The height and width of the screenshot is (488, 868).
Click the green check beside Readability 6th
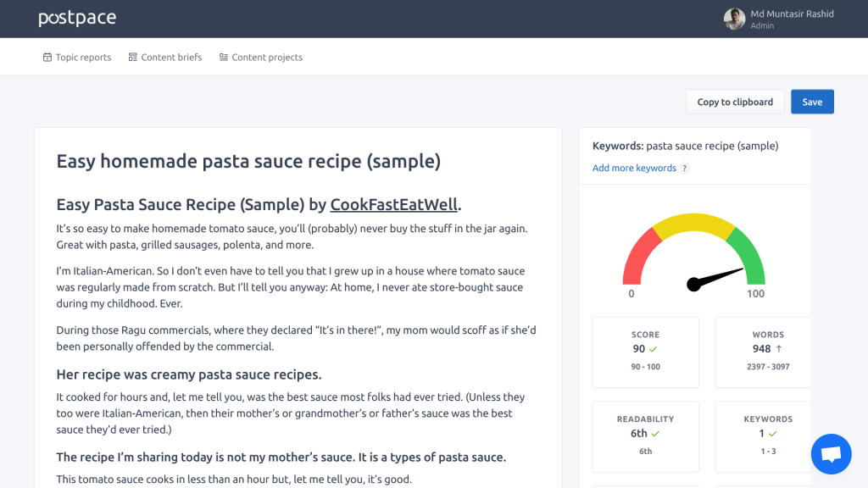tap(655, 434)
